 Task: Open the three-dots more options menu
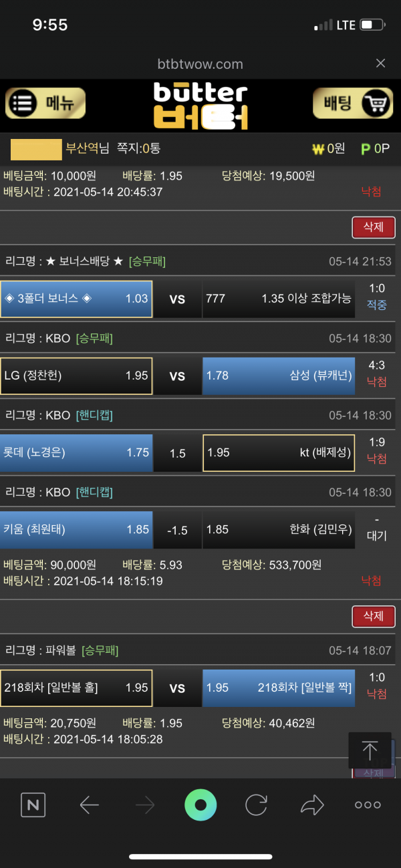coord(368,805)
